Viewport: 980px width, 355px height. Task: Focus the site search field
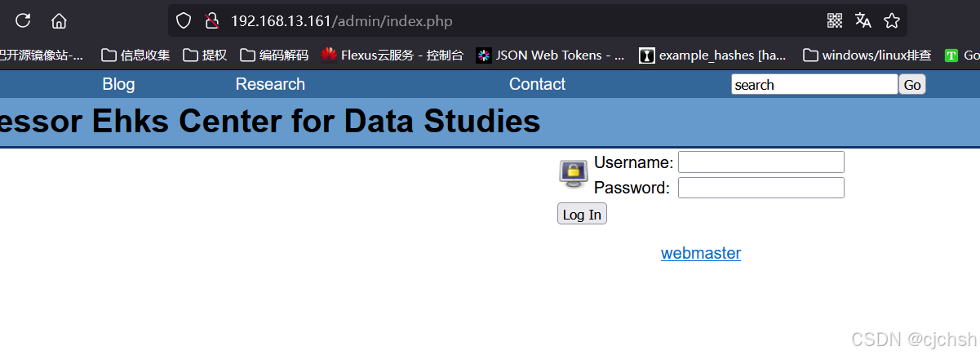[x=814, y=85]
